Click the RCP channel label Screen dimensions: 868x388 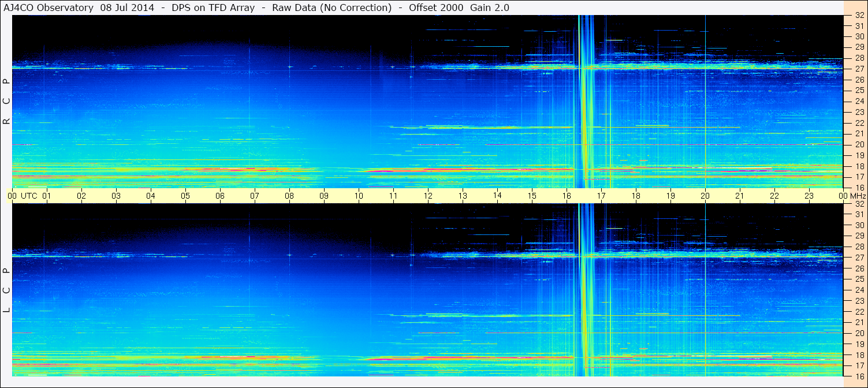(x=6, y=102)
